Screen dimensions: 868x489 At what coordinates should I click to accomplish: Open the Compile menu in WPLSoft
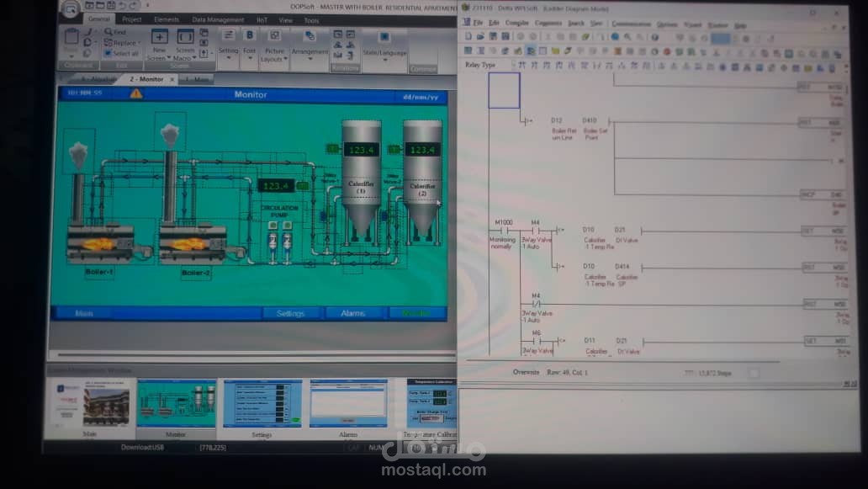coord(516,23)
